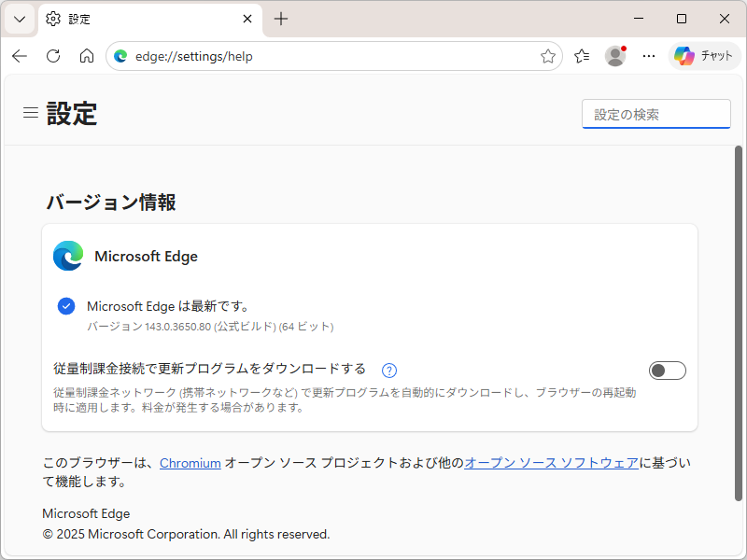Enable downloading updates over metered connections
The height and width of the screenshot is (560, 747).
[x=667, y=371]
